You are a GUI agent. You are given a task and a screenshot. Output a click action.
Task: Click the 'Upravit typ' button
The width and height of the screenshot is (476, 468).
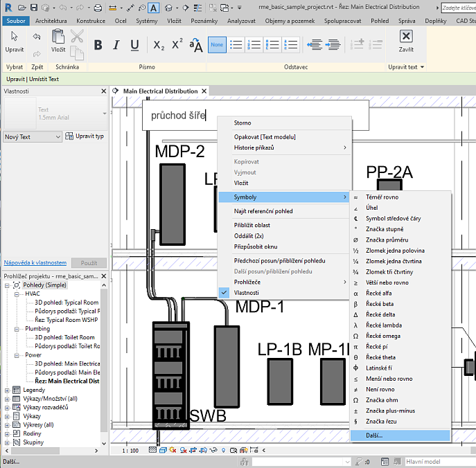pos(85,136)
